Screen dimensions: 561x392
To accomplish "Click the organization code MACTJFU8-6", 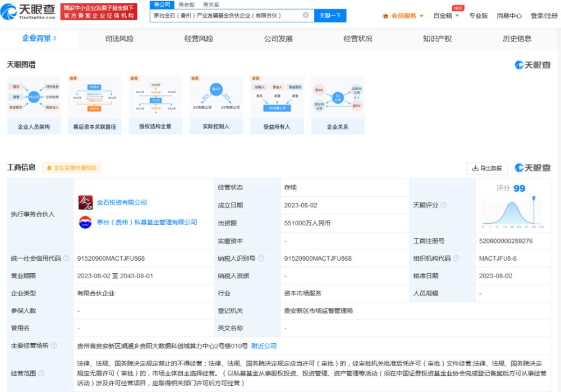I will tap(498, 258).
